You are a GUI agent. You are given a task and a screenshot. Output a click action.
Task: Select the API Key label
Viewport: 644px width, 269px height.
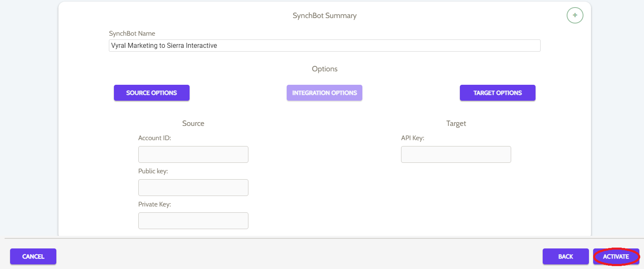coord(413,138)
